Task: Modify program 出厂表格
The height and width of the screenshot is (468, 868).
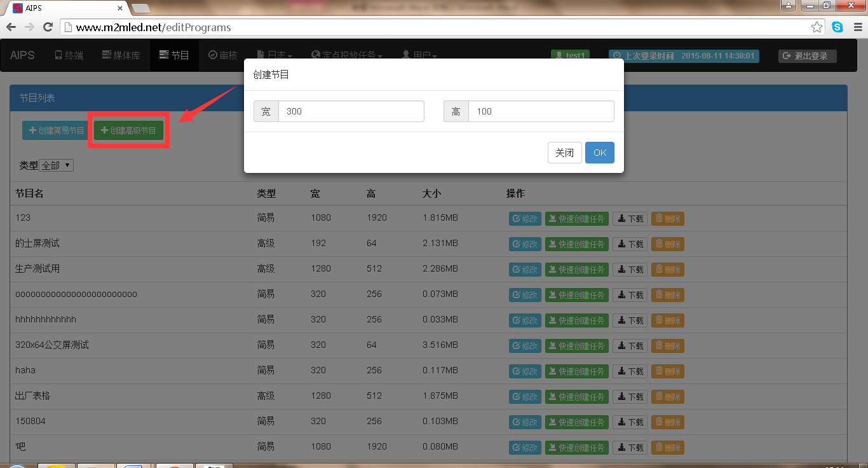Action: (x=525, y=397)
